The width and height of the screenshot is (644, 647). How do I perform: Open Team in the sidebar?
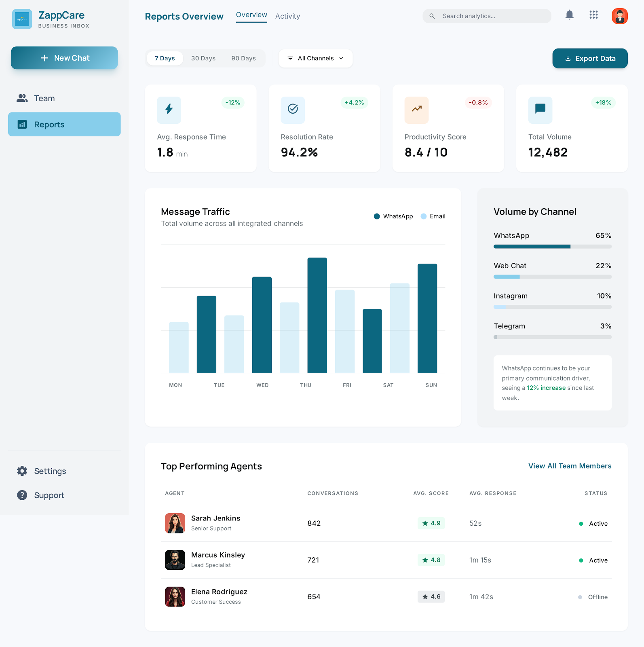click(44, 98)
